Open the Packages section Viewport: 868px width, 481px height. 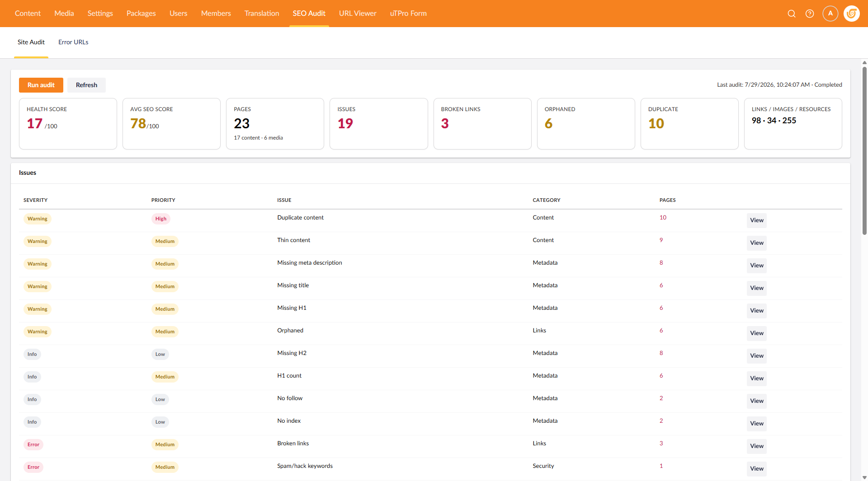141,14
